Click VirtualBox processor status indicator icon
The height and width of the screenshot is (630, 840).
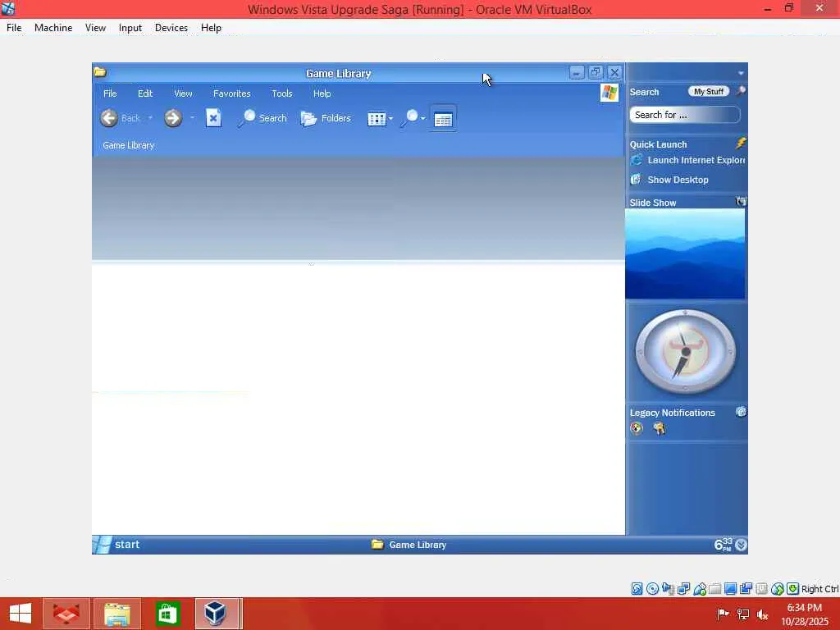click(762, 589)
